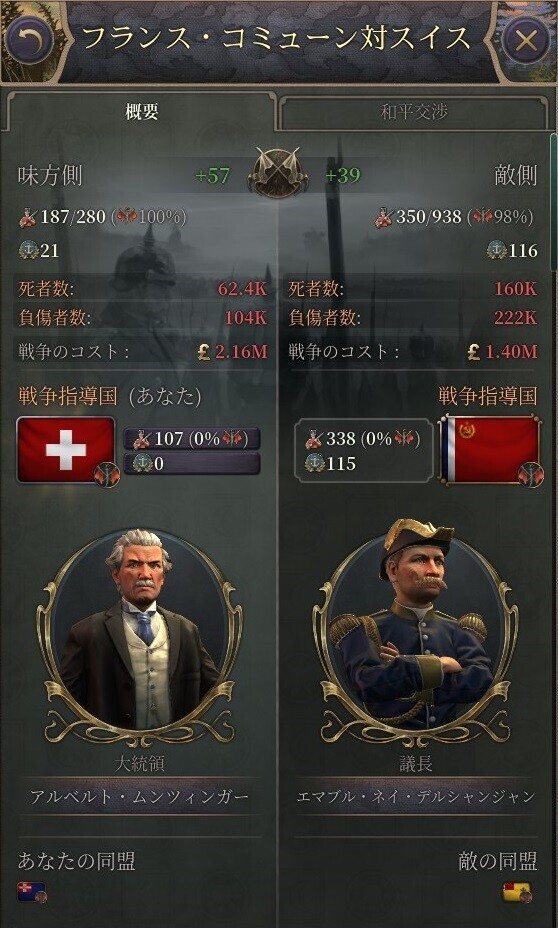Image resolution: width=558 pixels, height=928 pixels.
Task: Click friendly battalion count 187/280 icon
Action: pyautogui.click(x=28, y=217)
